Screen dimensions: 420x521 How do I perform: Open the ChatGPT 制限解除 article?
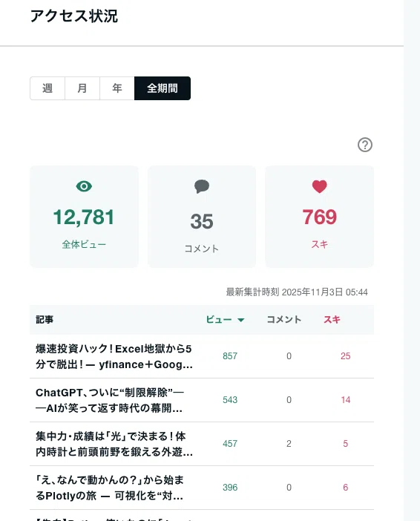[x=110, y=400]
